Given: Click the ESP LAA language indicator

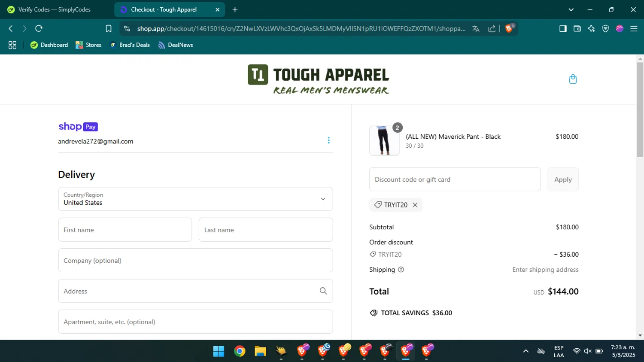Looking at the screenshot, I should pos(559,351).
